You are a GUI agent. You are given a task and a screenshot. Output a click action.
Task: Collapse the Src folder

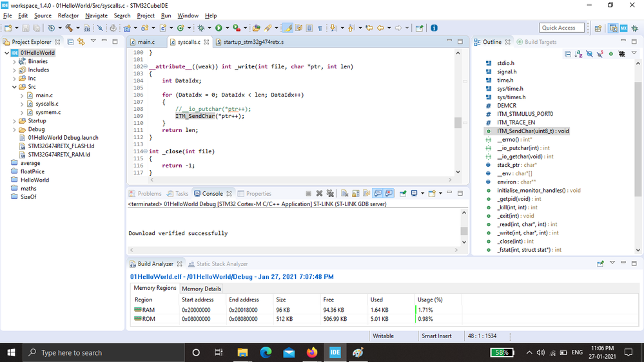click(x=14, y=87)
